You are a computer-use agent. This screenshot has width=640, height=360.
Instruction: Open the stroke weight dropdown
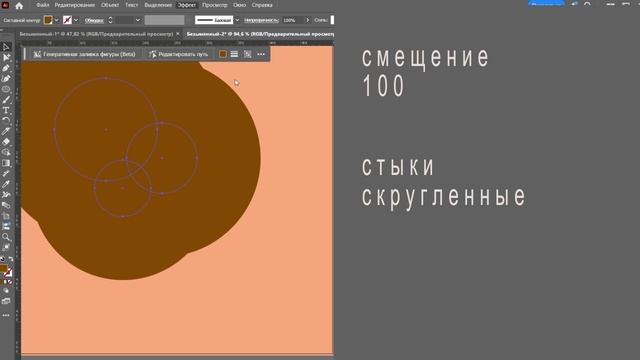coord(138,20)
